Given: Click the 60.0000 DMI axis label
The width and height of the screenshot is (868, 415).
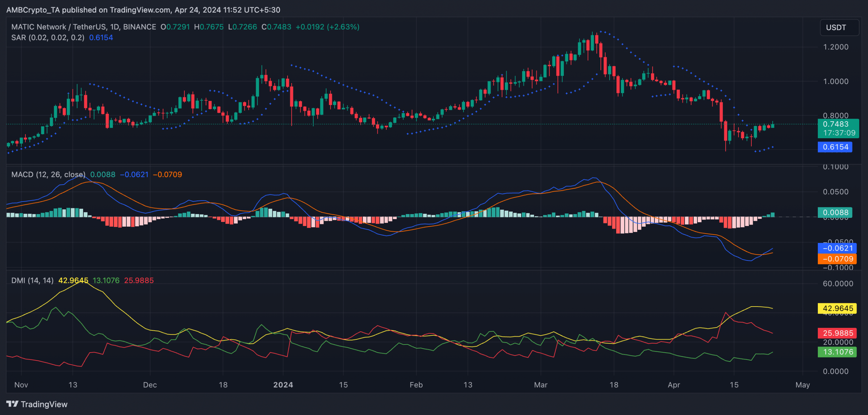Looking at the screenshot, I should point(838,284).
